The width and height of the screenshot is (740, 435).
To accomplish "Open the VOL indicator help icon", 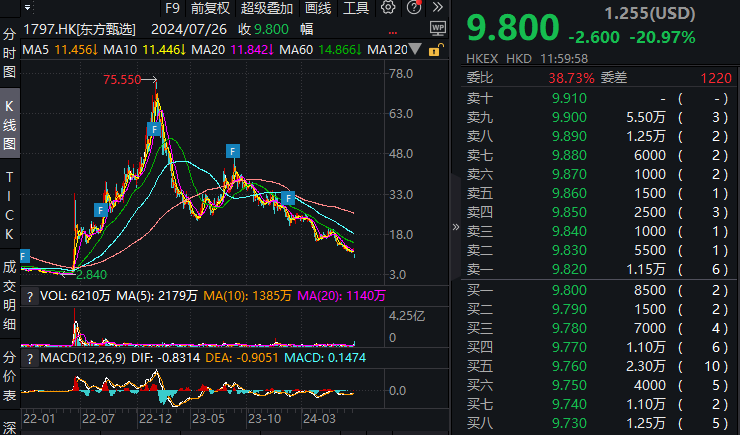I will [29, 296].
